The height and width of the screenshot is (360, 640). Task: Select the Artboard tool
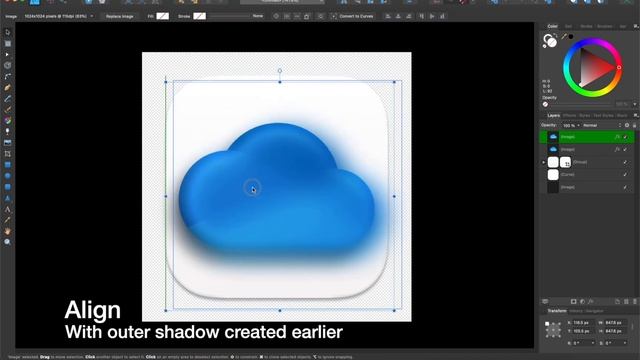point(7,43)
